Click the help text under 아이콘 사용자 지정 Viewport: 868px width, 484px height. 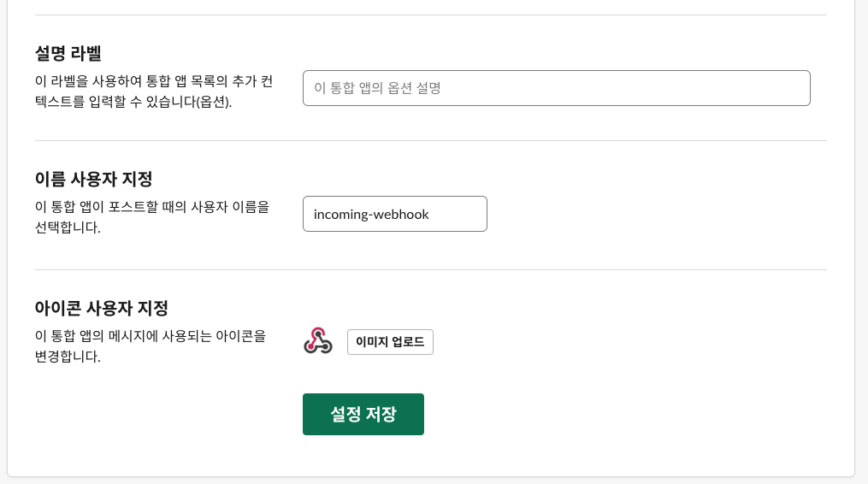[151, 346]
